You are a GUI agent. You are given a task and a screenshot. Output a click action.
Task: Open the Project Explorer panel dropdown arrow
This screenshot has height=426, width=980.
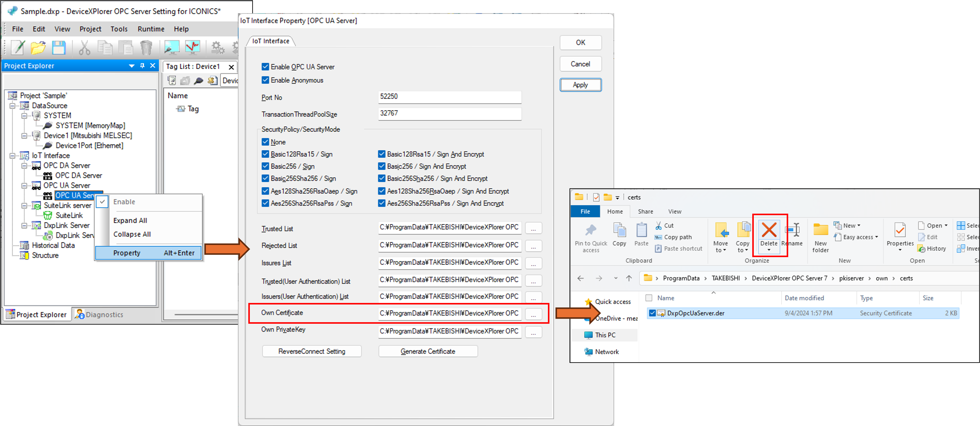coord(132,66)
